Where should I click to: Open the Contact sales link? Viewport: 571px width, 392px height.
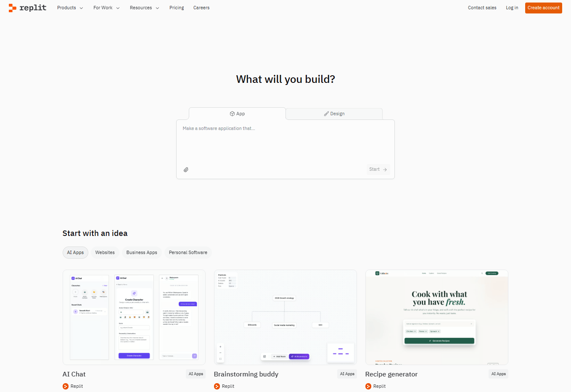coord(482,8)
